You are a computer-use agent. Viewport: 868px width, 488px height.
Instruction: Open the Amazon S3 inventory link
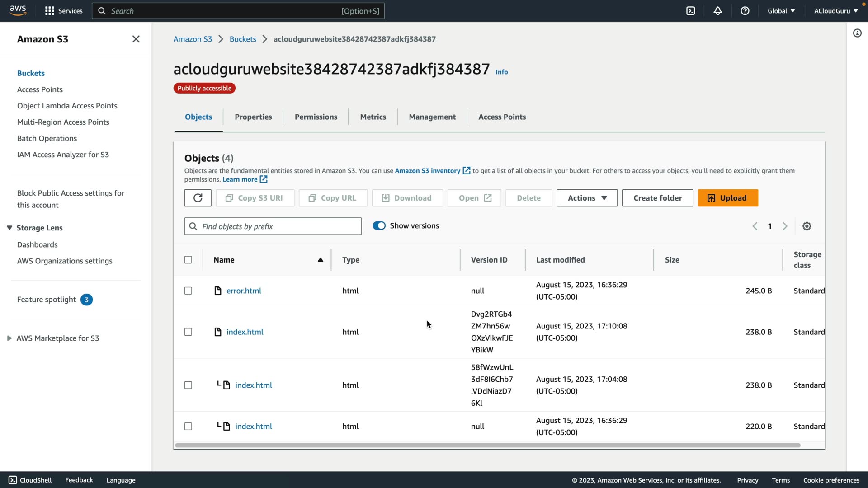pos(427,171)
